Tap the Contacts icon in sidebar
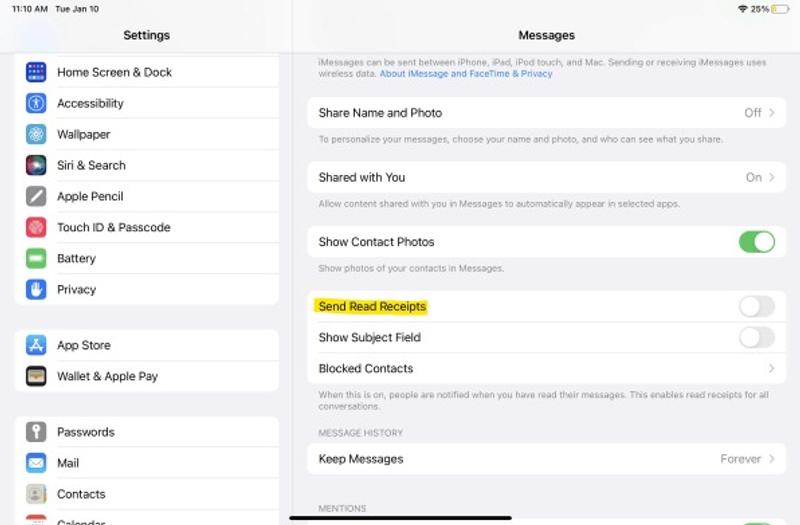 pos(36,494)
